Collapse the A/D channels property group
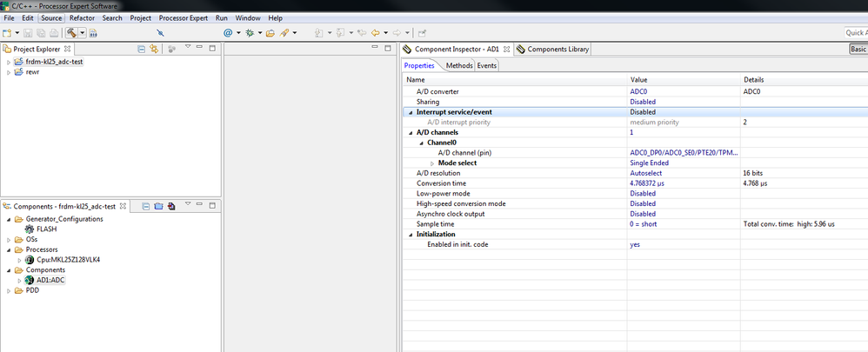868x352 pixels. (411, 133)
